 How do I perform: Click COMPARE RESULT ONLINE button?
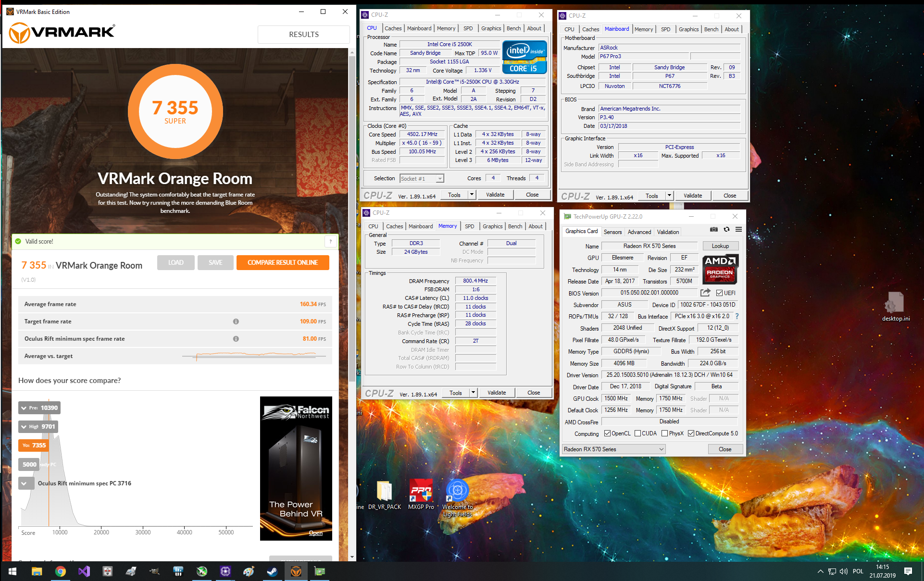point(283,262)
